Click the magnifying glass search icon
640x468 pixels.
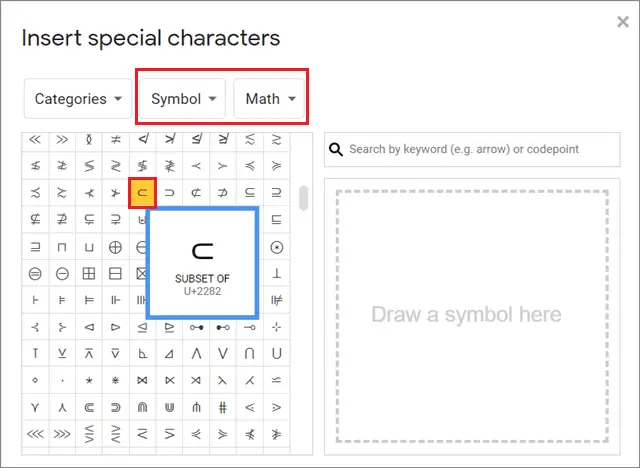[x=336, y=150]
